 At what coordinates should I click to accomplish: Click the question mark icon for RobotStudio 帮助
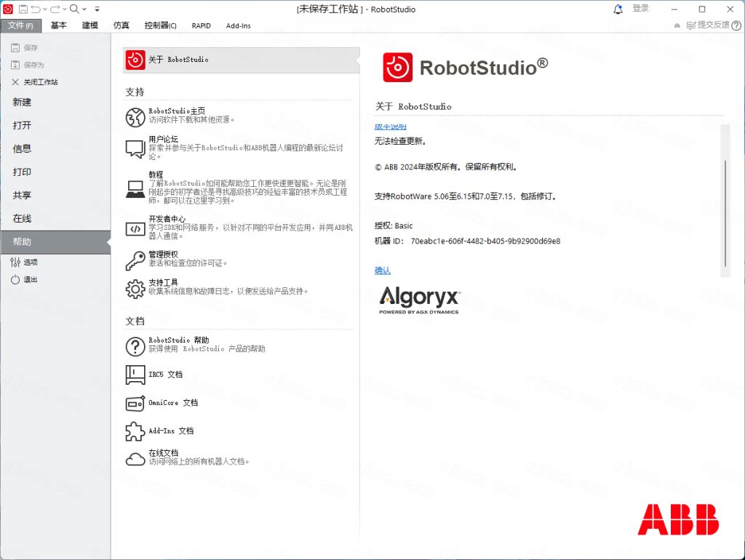pos(135,346)
